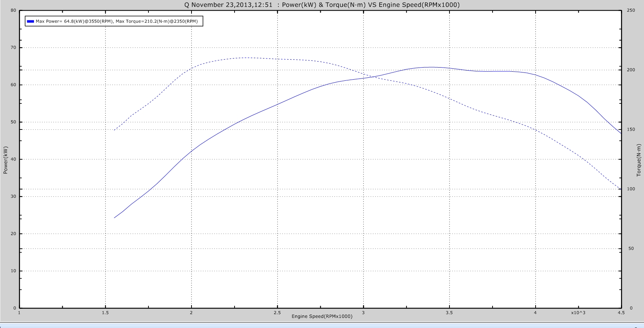Click the Power(kW) vertical axis label

[5, 160]
